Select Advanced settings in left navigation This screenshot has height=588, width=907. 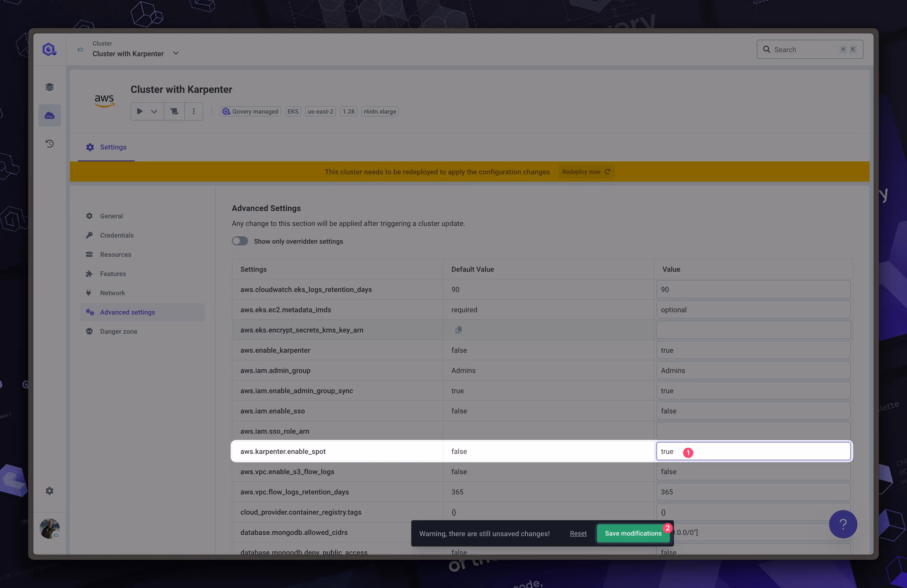pyautogui.click(x=127, y=312)
